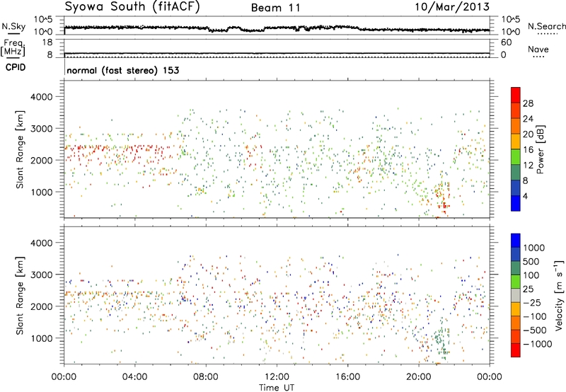The width and height of the screenshot is (566, 392).
Task: Click the 'Beam 11' label
Action: (276, 8)
